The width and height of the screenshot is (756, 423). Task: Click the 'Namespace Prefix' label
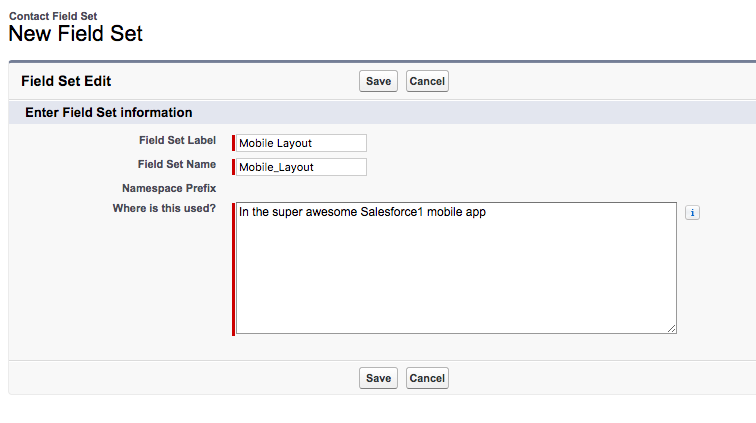[169, 188]
